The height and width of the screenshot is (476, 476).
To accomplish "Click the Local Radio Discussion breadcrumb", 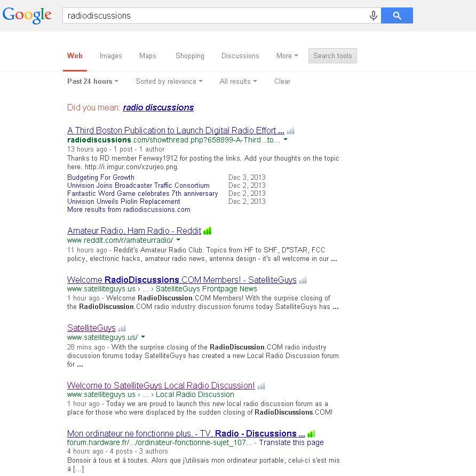I will pos(195,395).
